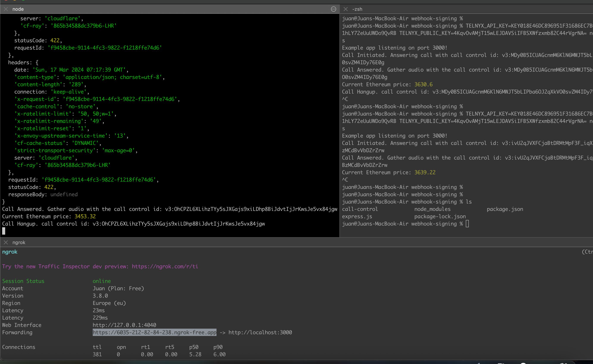Click the responseBody undefined value
Image resolution: width=593 pixels, height=364 pixels.
64,194
